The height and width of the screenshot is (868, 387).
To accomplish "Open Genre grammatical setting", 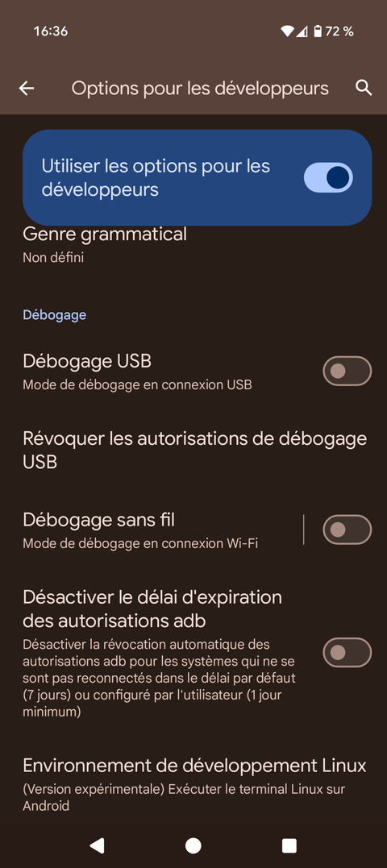I will (x=193, y=245).
